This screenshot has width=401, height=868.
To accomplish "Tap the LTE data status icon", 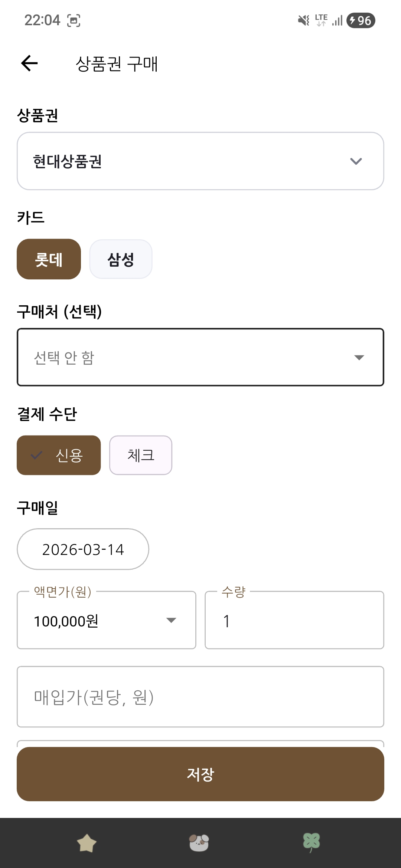I will pyautogui.click(x=321, y=20).
